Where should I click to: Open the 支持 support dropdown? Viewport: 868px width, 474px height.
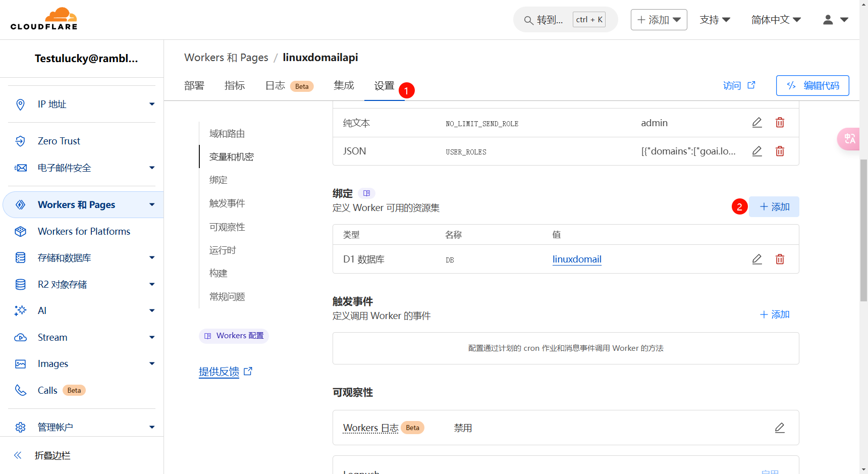pos(715,20)
